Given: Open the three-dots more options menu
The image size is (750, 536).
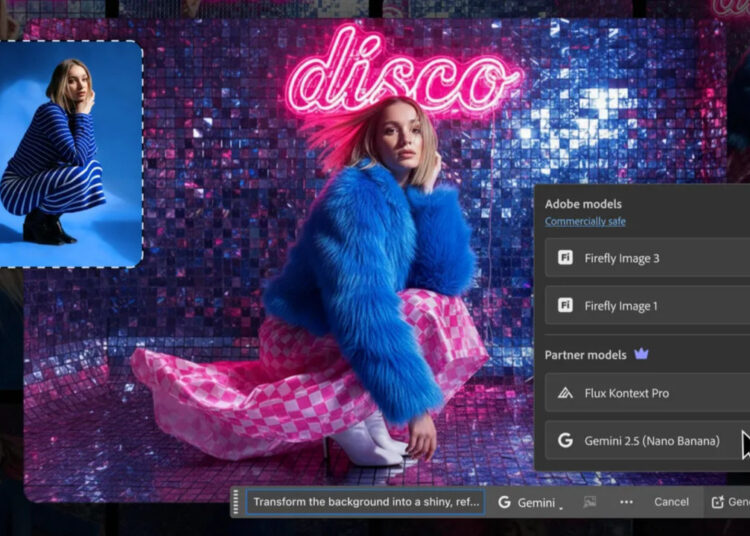Looking at the screenshot, I should pyautogui.click(x=626, y=502).
